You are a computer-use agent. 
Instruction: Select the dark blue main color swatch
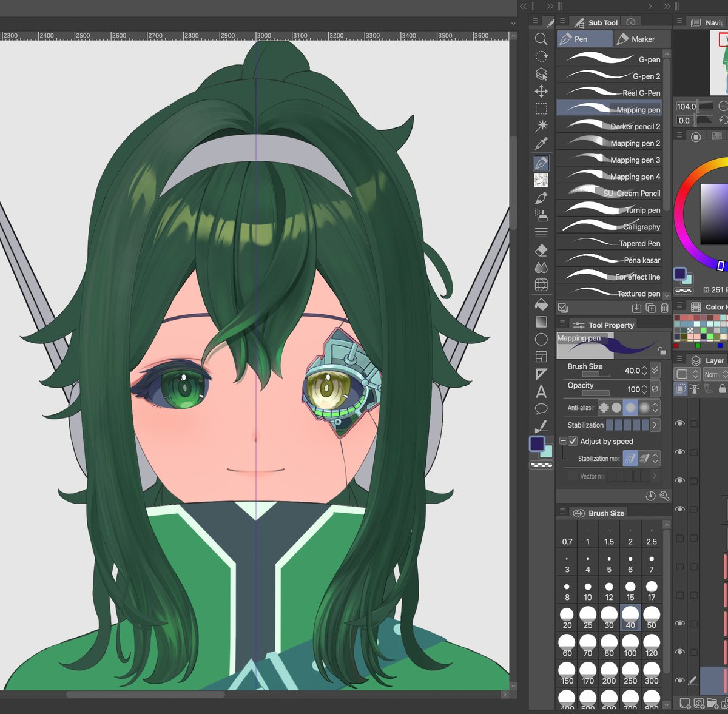pyautogui.click(x=537, y=443)
